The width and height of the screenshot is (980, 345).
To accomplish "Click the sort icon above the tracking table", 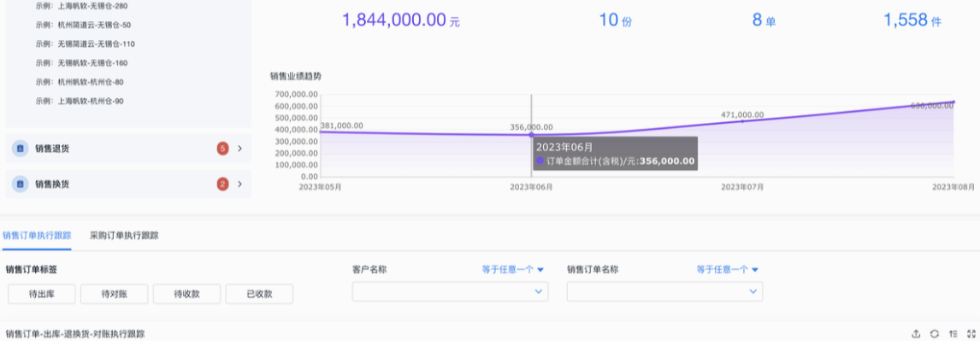I will click(953, 333).
